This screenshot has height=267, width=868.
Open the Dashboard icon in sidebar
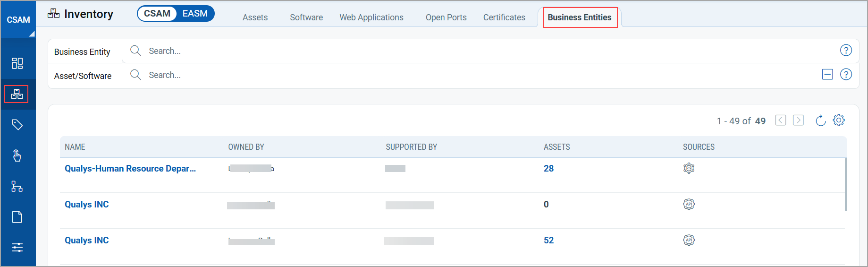[x=17, y=63]
